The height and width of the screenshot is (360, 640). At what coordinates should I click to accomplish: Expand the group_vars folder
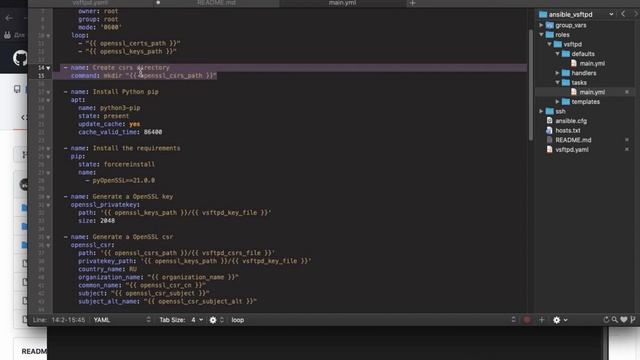(x=541, y=25)
